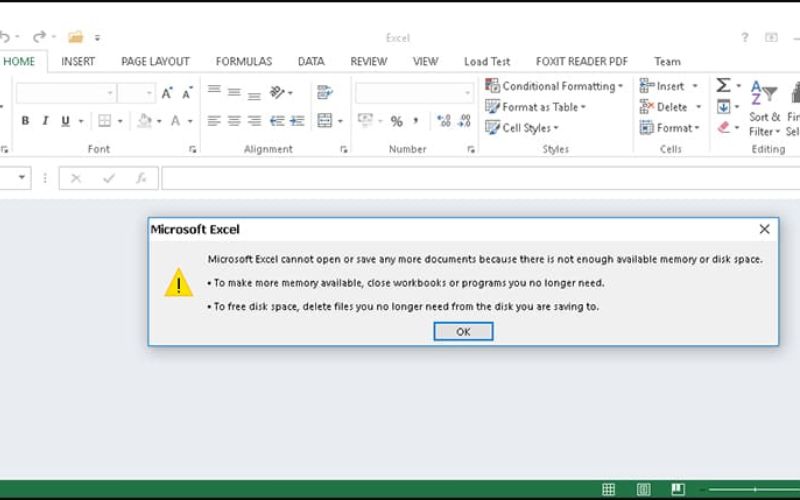Image resolution: width=800 pixels, height=500 pixels.
Task: Click OK in the Microsoft Excel dialog
Action: click(463, 332)
